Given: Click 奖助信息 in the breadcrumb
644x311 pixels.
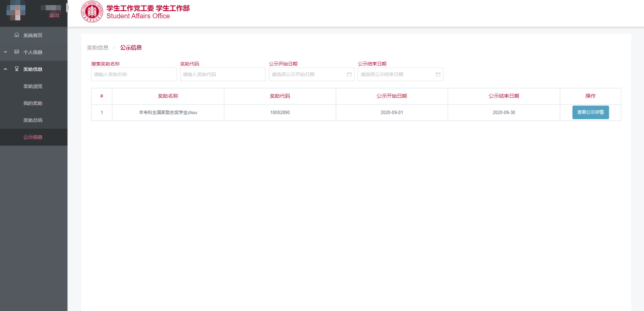Looking at the screenshot, I should [x=98, y=48].
